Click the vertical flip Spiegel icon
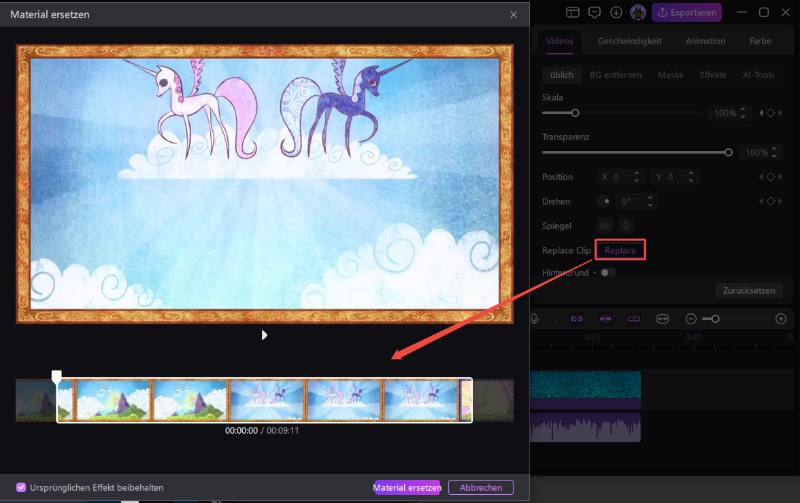This screenshot has width=800, height=503. coord(626,225)
